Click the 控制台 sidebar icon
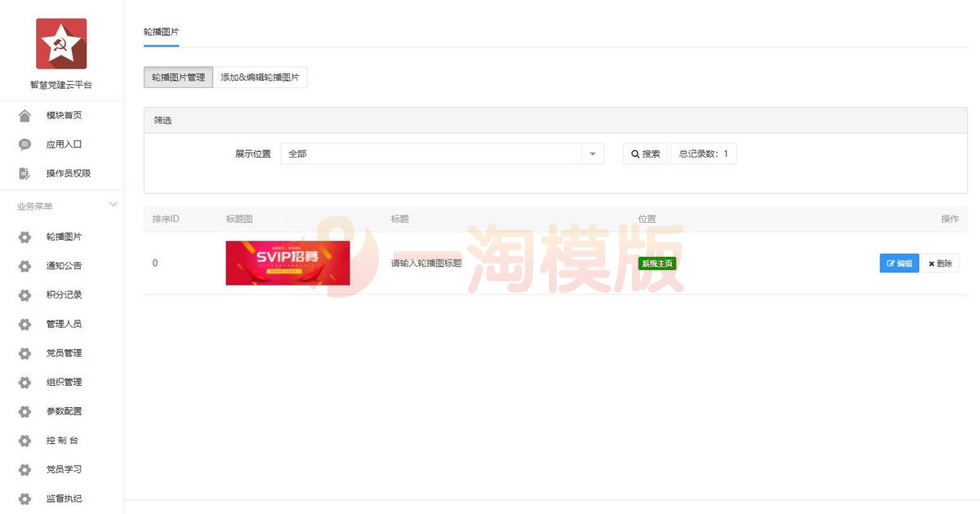Image resolution: width=980 pixels, height=514 pixels. pyautogui.click(x=24, y=441)
